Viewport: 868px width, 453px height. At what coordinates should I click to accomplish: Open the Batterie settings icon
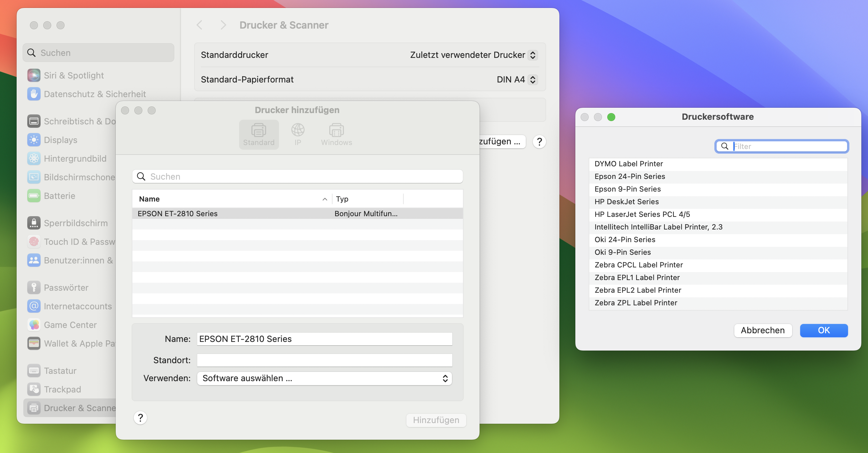point(34,196)
